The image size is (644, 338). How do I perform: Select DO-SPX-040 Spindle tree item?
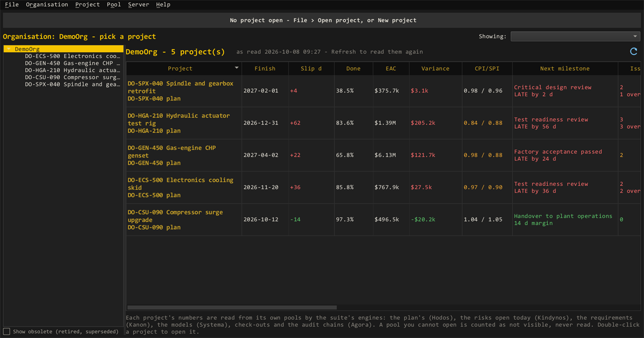click(x=72, y=84)
